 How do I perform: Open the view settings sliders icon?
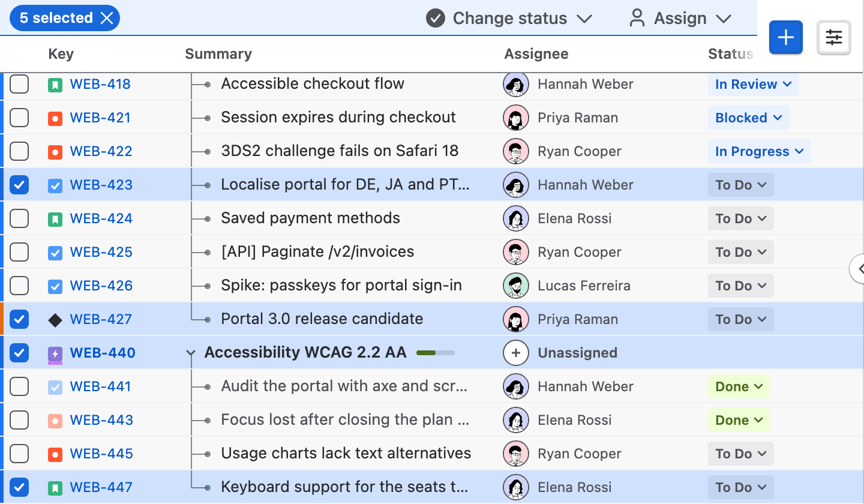[x=834, y=37]
